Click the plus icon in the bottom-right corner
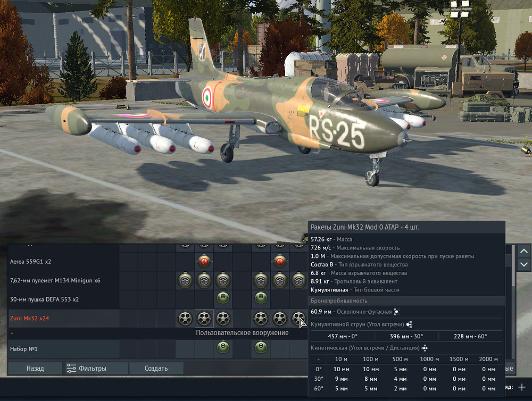This screenshot has width=532, height=401. pos(522,388)
